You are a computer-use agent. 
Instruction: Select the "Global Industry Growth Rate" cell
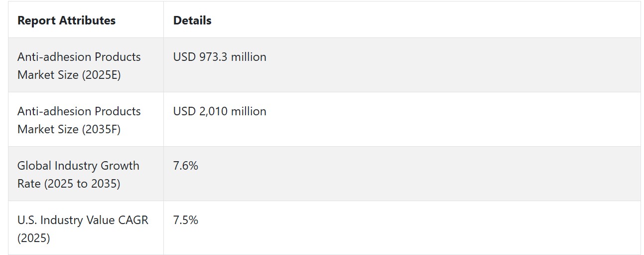pos(86,174)
